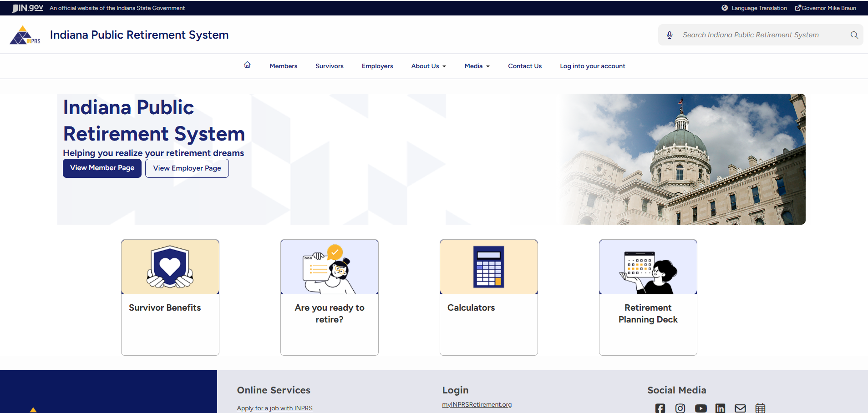The image size is (868, 413).
Task: Click the View Employer Page button
Action: (x=187, y=168)
